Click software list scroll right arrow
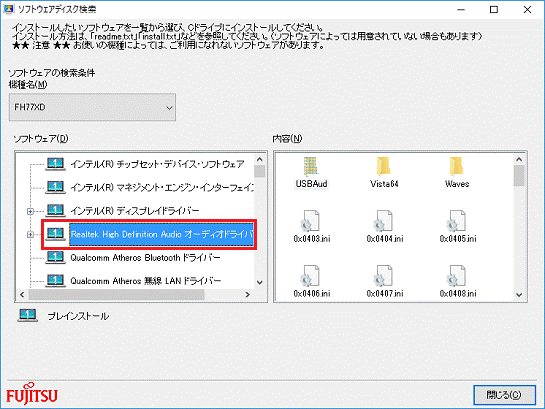Viewport: 545px width, 409px height. [x=247, y=294]
